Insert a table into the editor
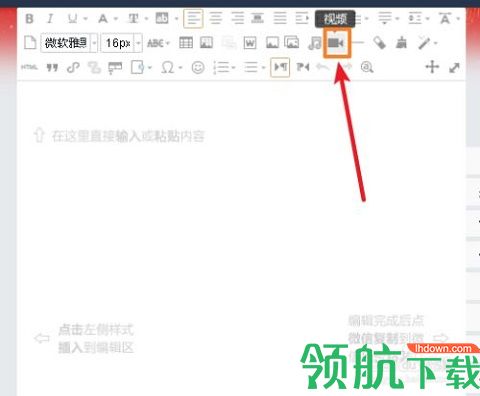This screenshot has width=480, height=396. tap(186, 43)
